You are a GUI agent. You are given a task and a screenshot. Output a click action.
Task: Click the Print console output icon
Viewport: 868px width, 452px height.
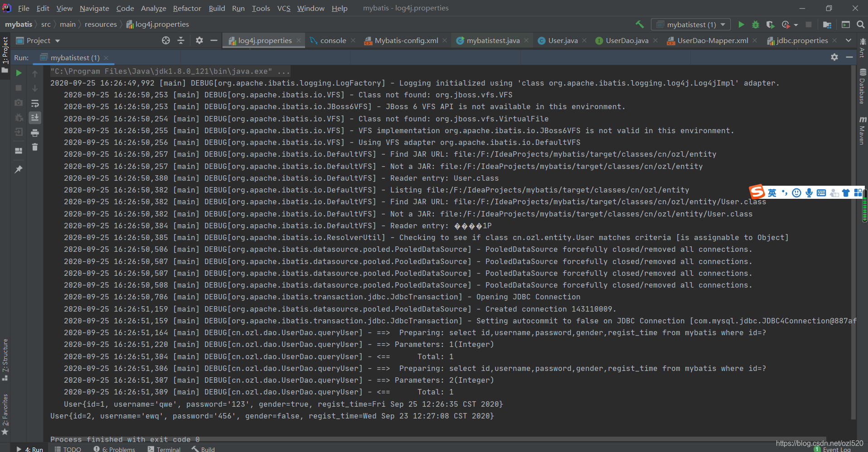pos(35,133)
